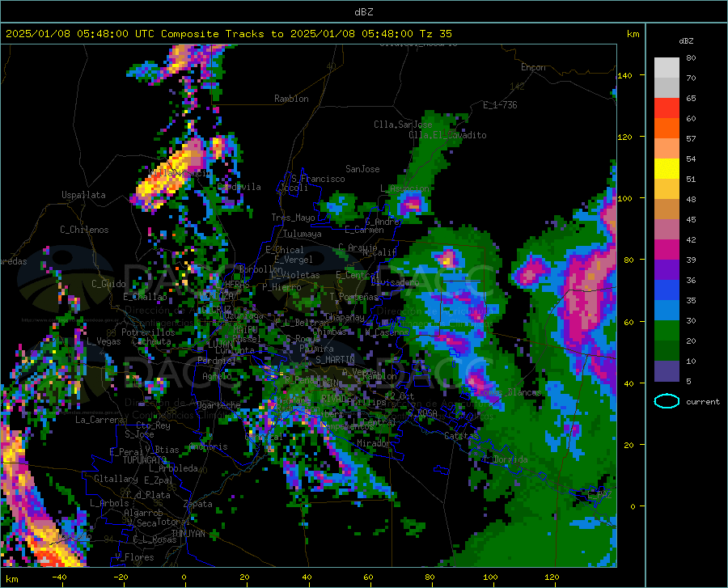Click the bright green 30–20 dBZ swatch

(667, 331)
